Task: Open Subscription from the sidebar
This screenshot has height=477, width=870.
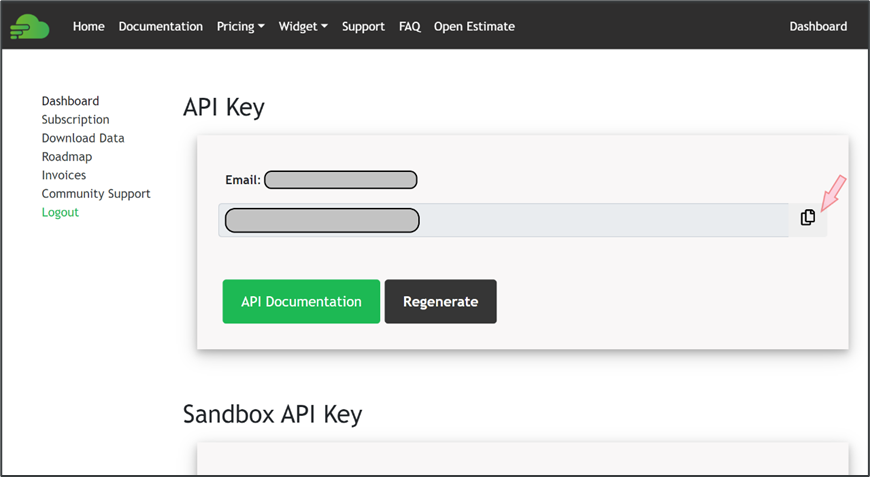Action: point(75,120)
